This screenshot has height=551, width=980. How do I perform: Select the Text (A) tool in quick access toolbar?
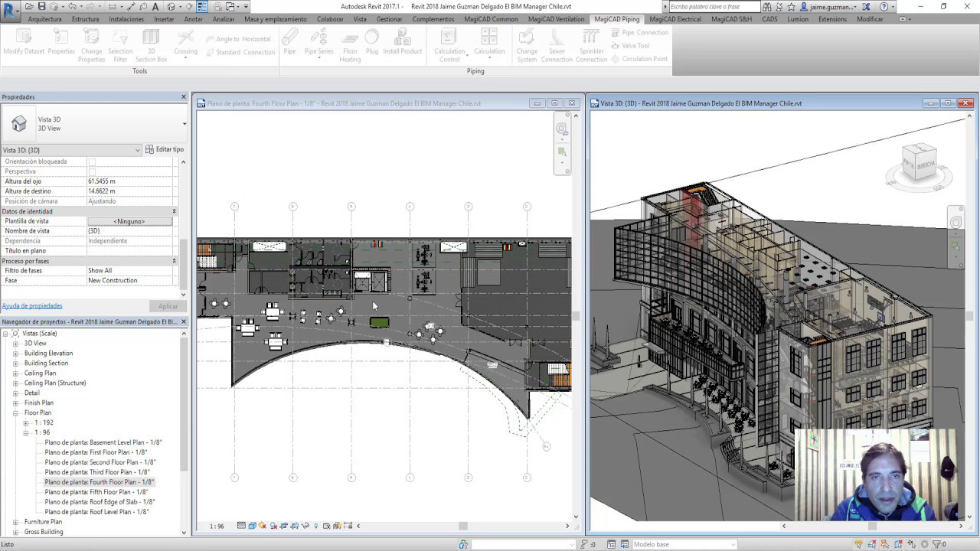point(156,6)
